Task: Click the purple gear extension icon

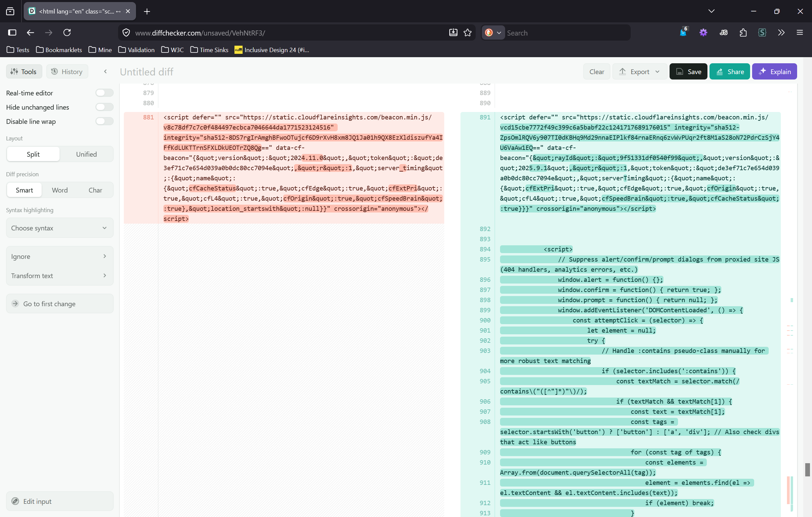Action: (x=703, y=32)
